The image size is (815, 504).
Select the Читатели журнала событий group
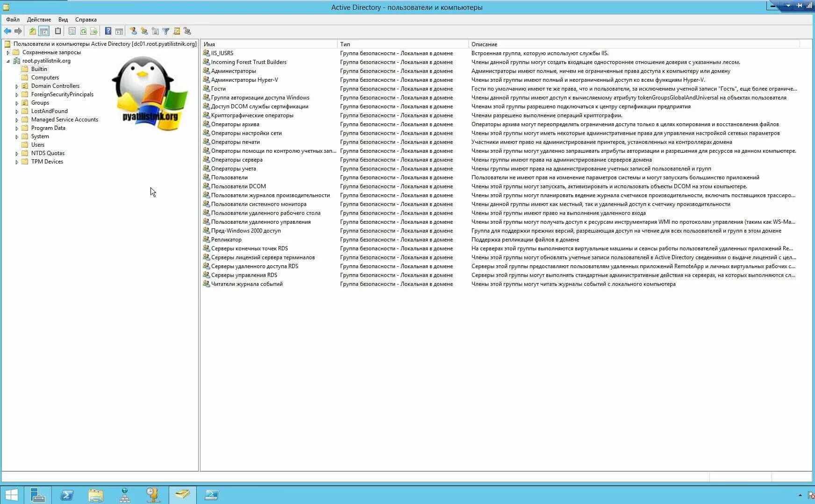pyautogui.click(x=247, y=284)
